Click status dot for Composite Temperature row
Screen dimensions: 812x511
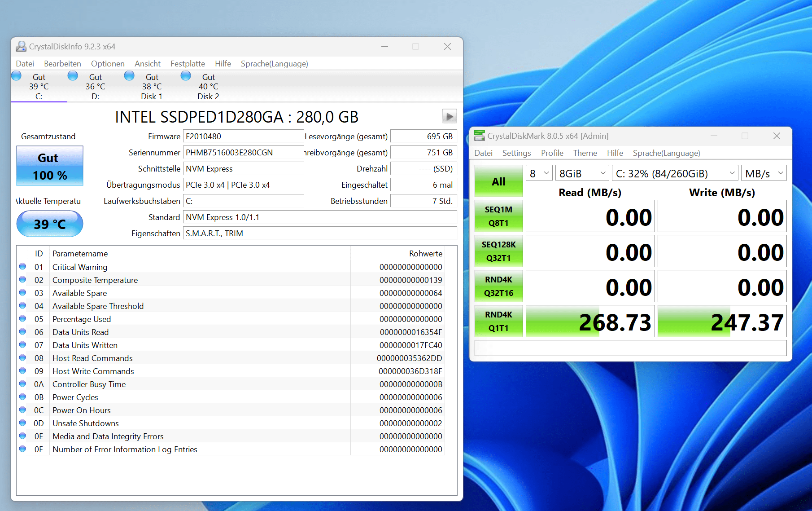point(22,280)
